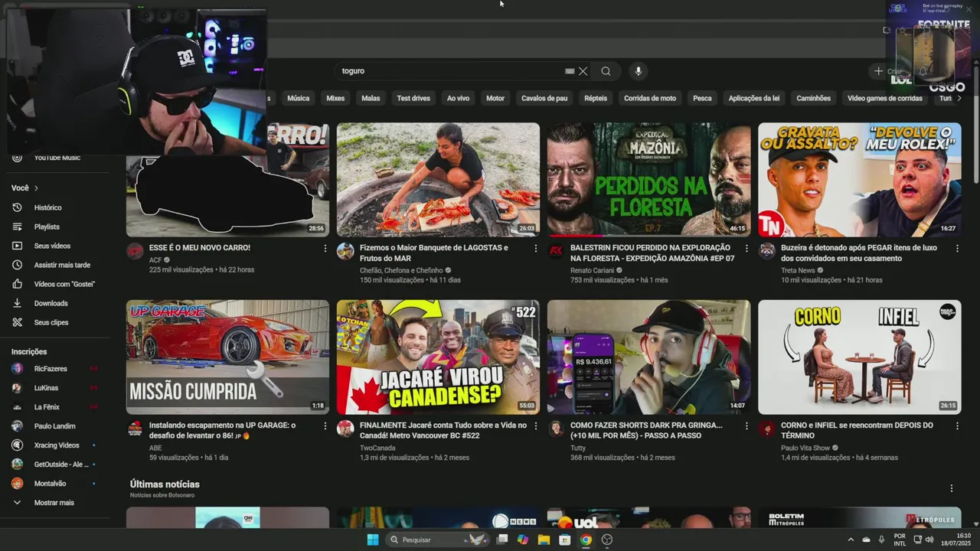Select the Caminhões chip
The image size is (980, 551).
point(813,98)
